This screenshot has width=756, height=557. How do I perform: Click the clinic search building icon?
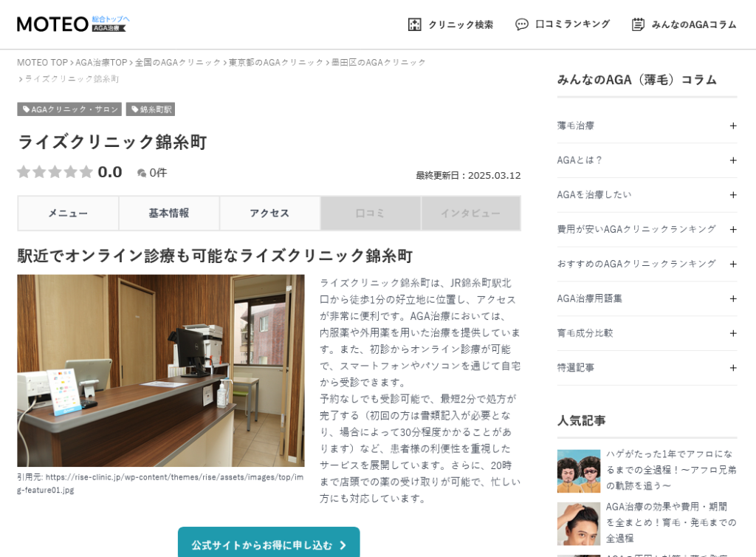415,24
